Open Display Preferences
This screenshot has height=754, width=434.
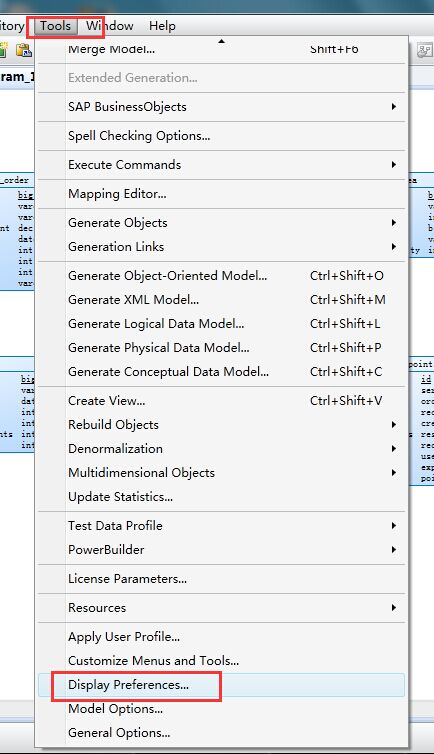(221, 685)
